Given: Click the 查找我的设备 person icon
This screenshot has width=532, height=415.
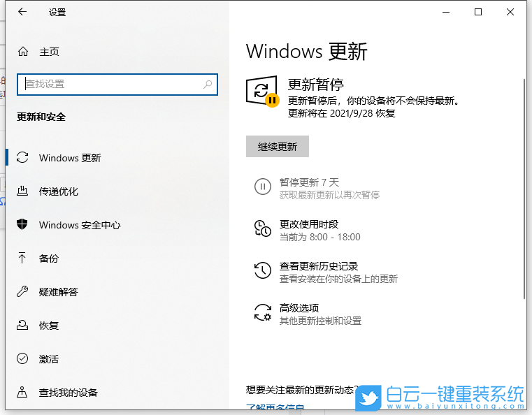Looking at the screenshot, I should coord(22,392).
